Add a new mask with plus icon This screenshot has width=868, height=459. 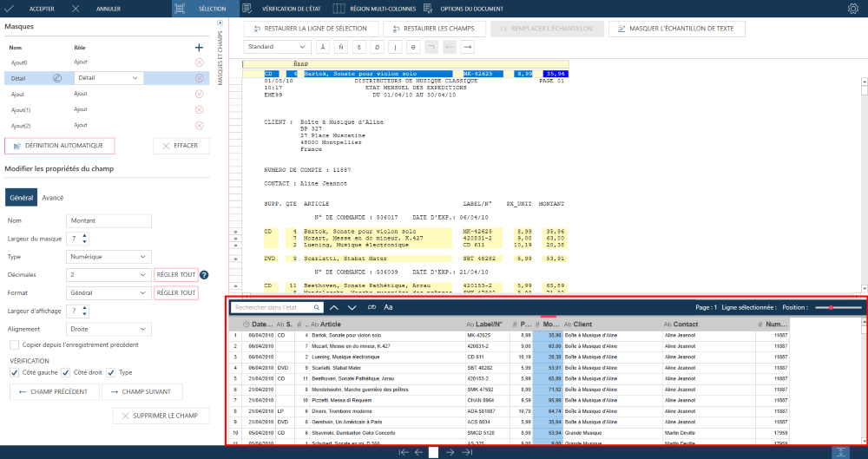199,48
